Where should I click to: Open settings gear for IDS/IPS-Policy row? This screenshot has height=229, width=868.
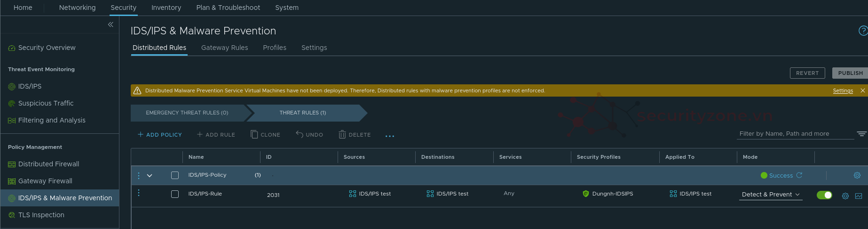(x=857, y=175)
